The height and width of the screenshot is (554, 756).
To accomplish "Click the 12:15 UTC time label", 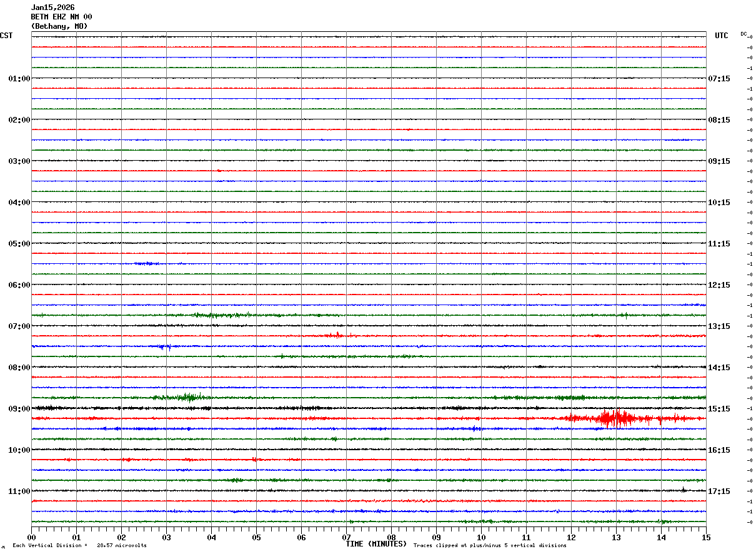I will pyautogui.click(x=719, y=285).
